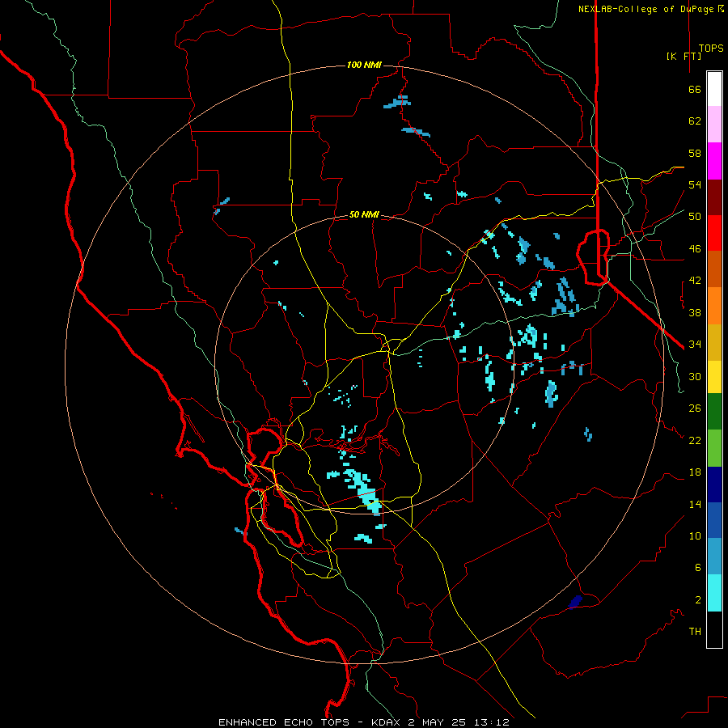Click the 30 legend value

click(x=695, y=376)
